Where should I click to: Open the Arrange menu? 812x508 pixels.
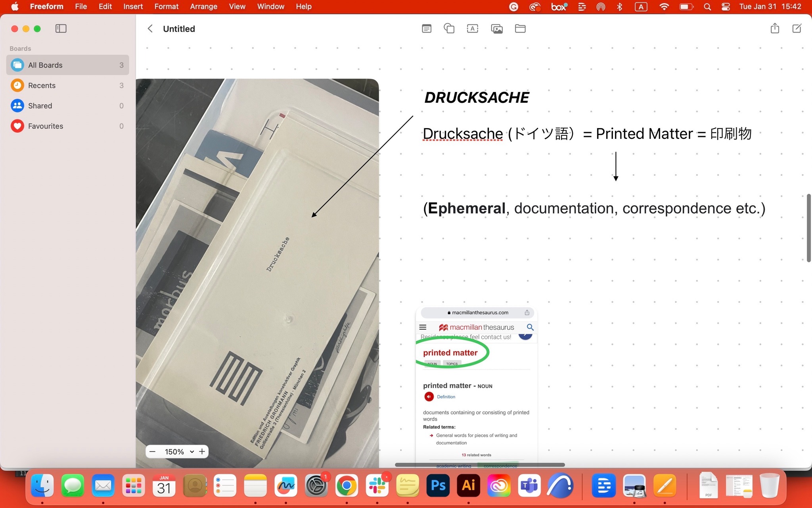click(x=203, y=6)
